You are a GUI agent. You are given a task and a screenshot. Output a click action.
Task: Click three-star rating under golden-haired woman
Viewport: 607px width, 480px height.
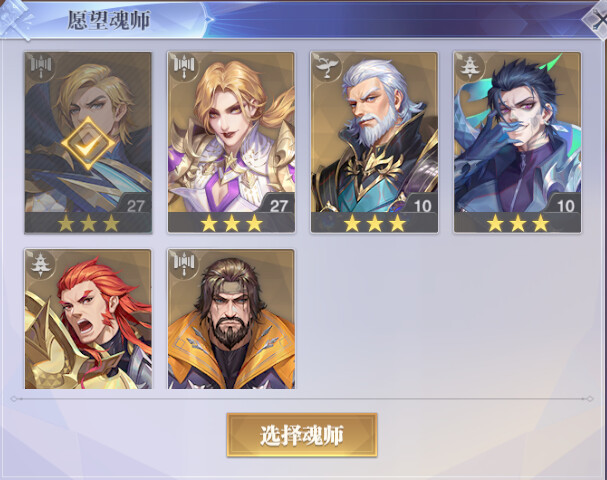[x=231, y=223]
